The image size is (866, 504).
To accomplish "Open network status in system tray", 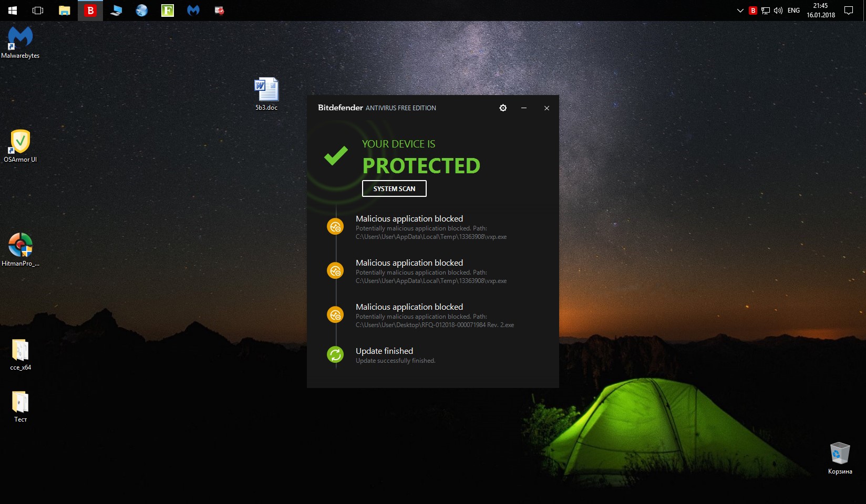I will point(766,10).
